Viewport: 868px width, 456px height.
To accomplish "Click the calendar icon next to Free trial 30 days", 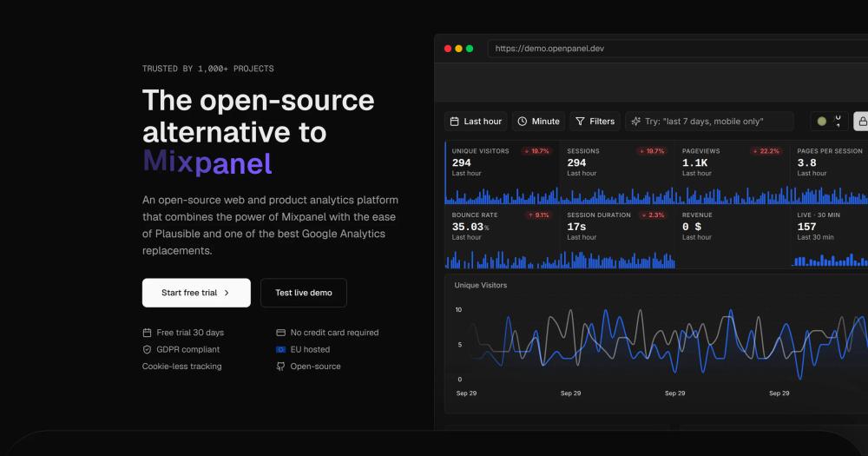I will coord(147,333).
